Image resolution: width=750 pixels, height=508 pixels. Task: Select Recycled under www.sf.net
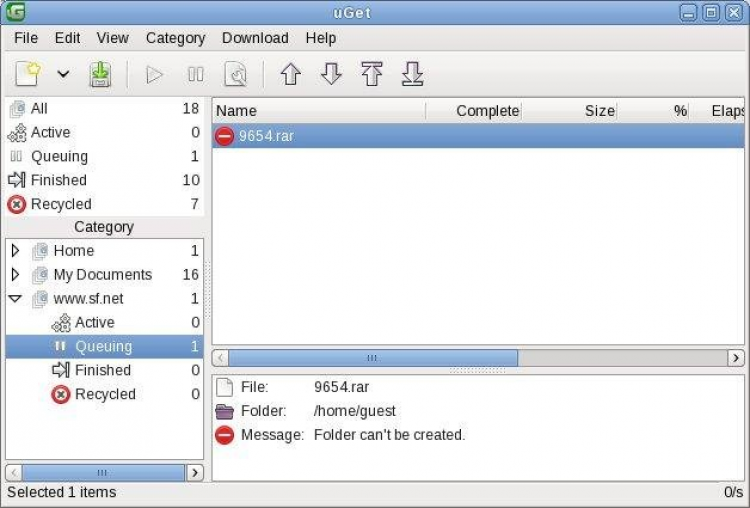[x=104, y=394]
